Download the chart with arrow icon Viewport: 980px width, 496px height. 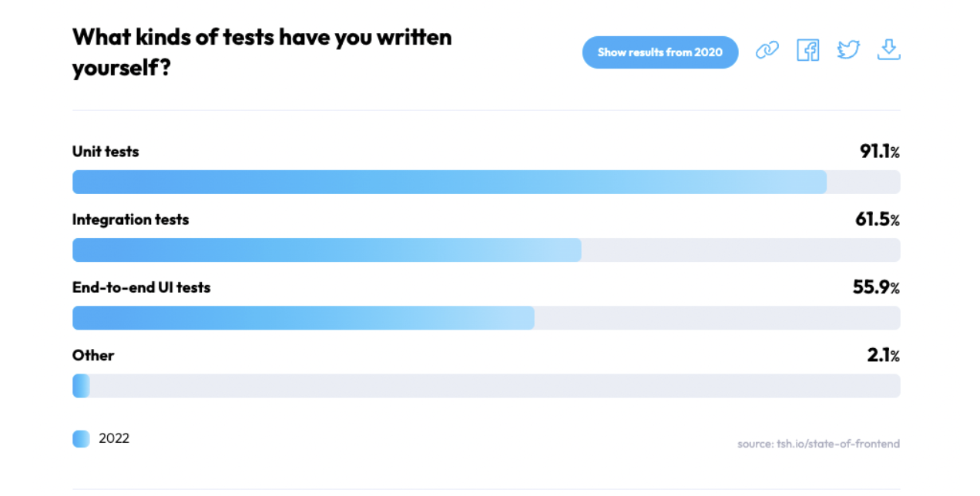(889, 50)
